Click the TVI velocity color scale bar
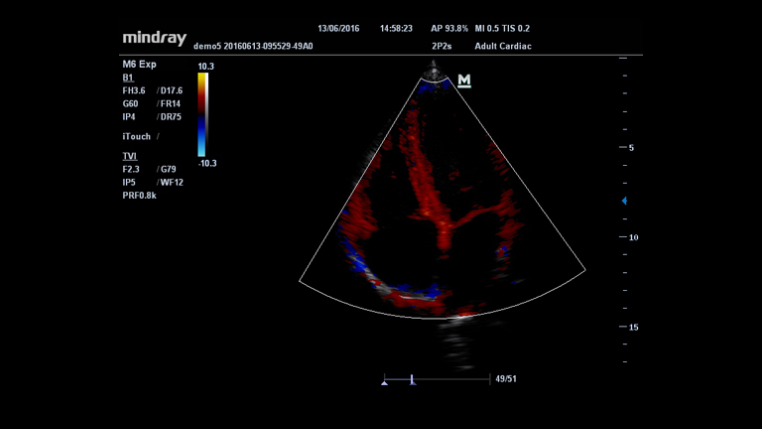The height and width of the screenshot is (429, 762). (202, 110)
